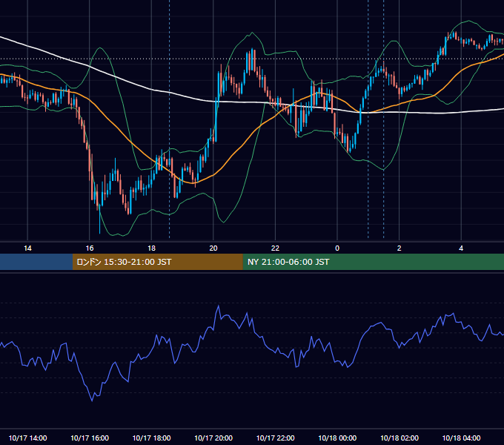Viewport: 504px width, 445px height.
Task: Click the 4 hour label on upper axis
Action: (461, 248)
